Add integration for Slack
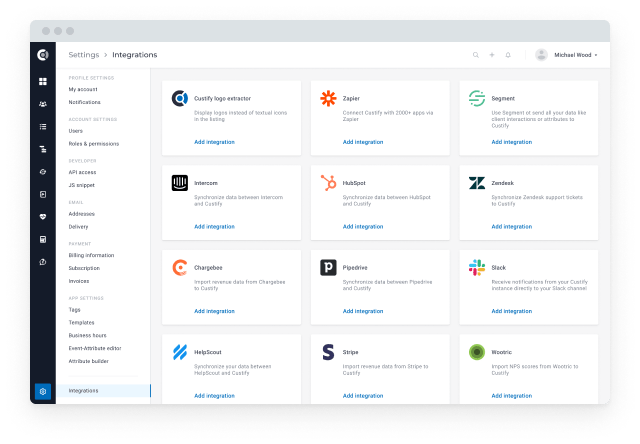This screenshot has height=444, width=640. tap(511, 311)
